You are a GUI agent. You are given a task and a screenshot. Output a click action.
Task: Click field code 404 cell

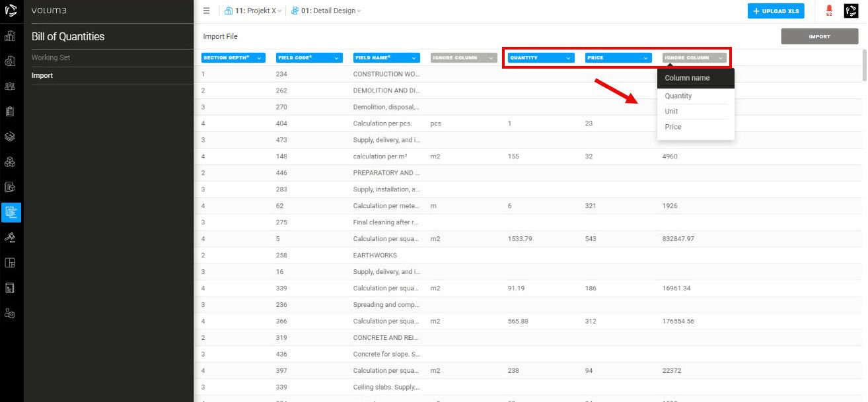[x=281, y=123]
